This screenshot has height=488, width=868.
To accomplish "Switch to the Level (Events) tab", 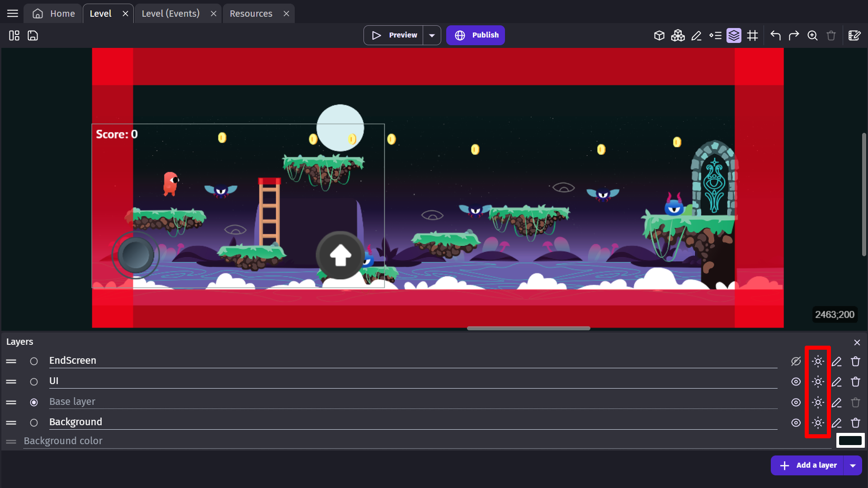I will pos(170,14).
